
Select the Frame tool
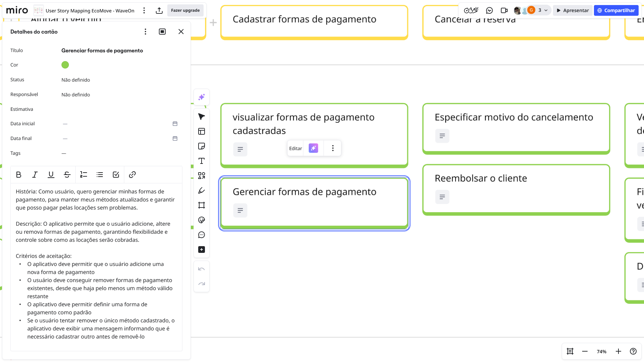coord(202,205)
